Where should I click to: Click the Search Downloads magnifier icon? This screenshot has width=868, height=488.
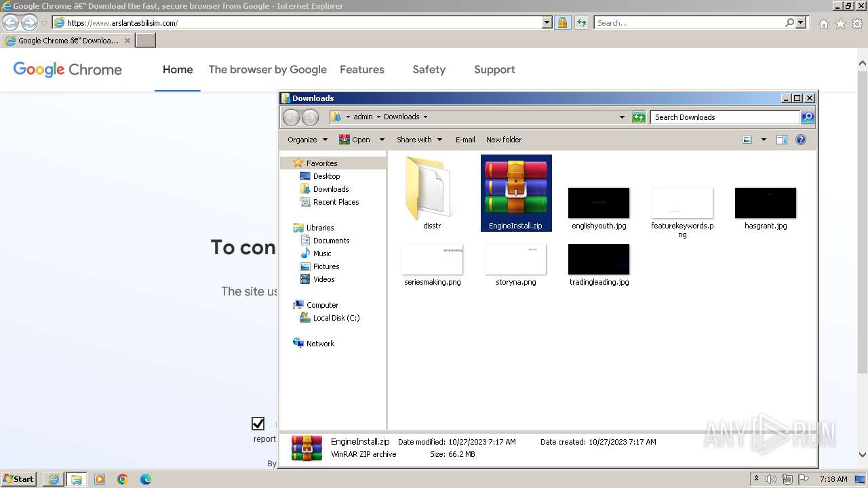click(807, 117)
